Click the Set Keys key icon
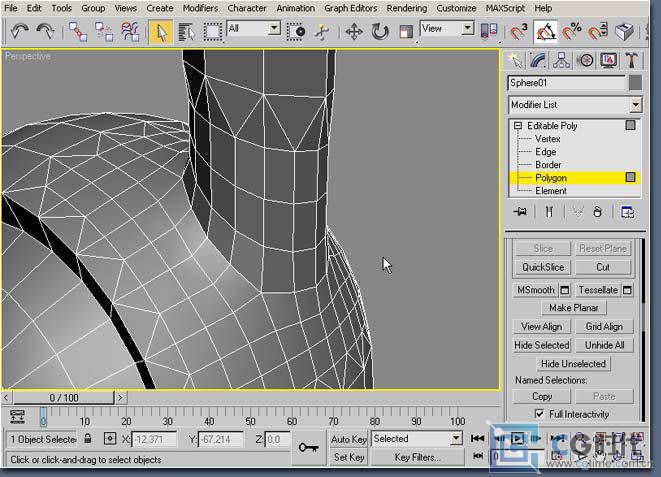Image resolution: width=661 pixels, height=477 pixels. (x=309, y=448)
